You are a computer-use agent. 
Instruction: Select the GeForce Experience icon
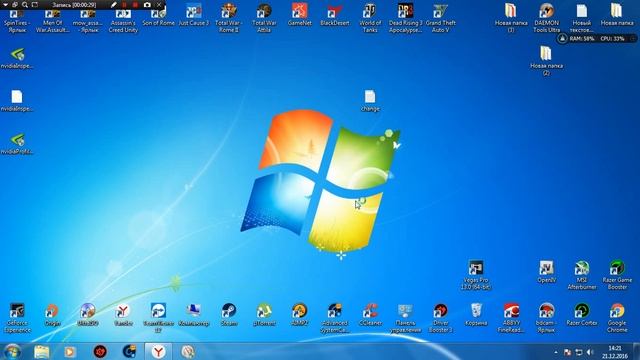click(x=17, y=318)
